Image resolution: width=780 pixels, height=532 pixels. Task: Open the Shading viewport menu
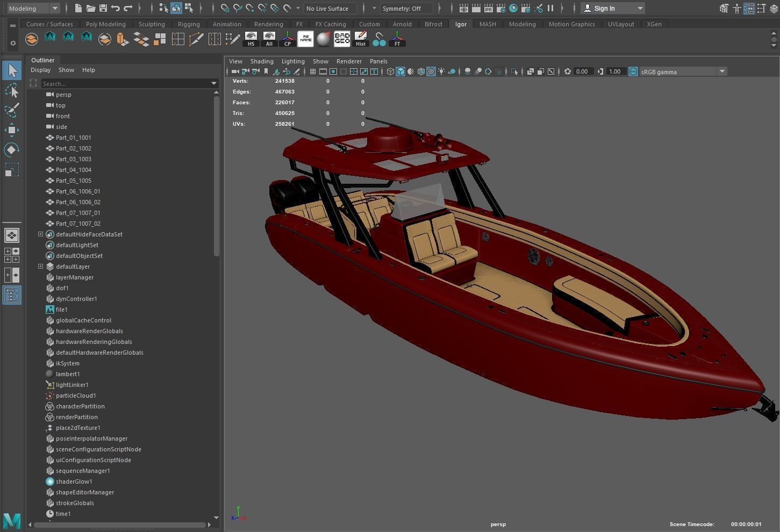[x=262, y=61]
